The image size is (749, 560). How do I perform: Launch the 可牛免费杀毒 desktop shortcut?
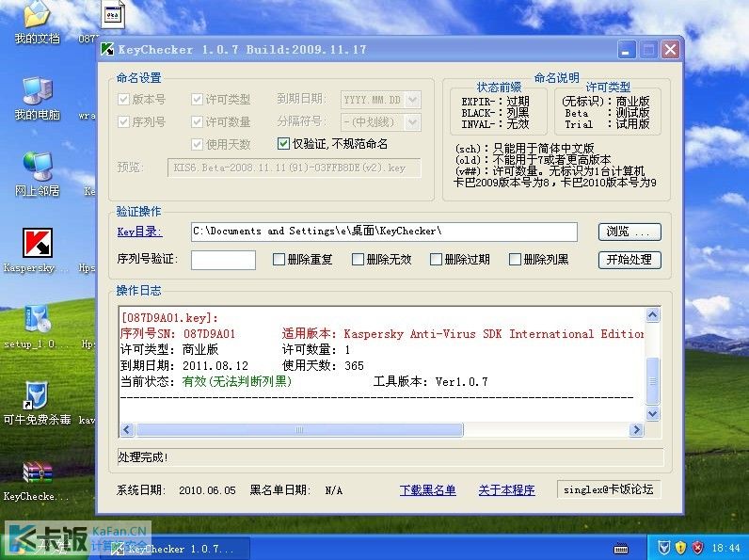(x=37, y=395)
